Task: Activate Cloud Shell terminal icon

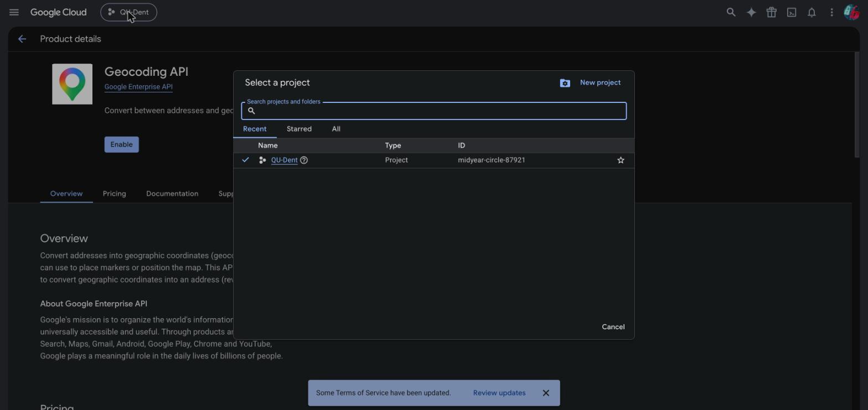Action: (792, 12)
